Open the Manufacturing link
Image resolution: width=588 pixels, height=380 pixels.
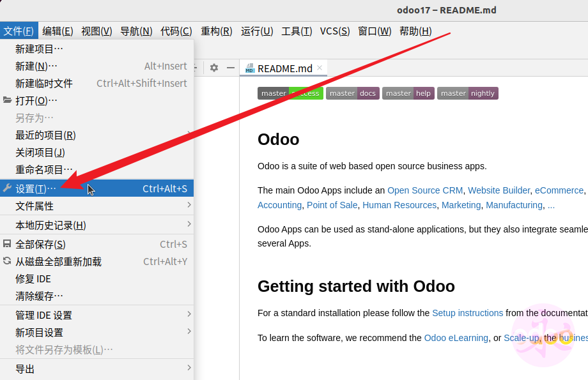pos(514,205)
